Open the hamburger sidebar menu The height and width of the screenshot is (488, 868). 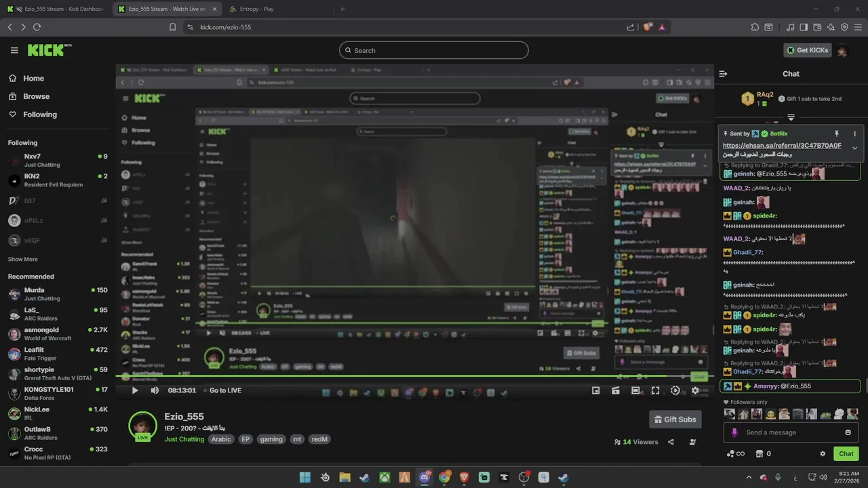click(14, 50)
